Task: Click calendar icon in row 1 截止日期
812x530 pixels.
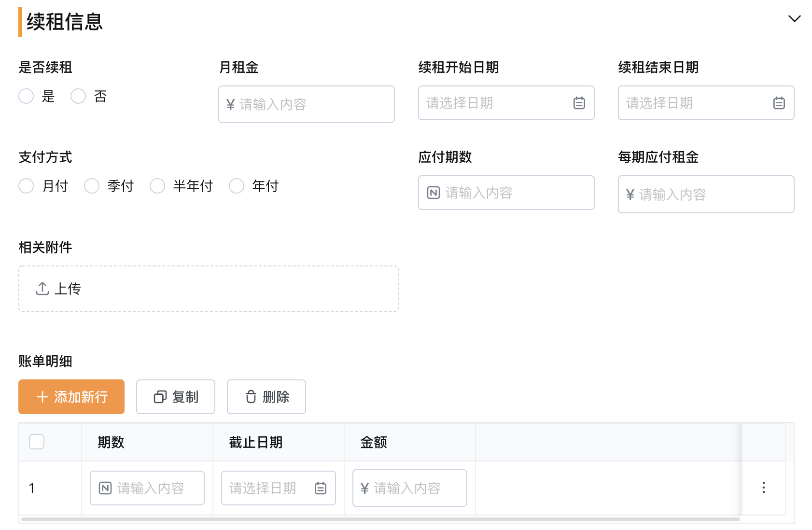Action: [x=321, y=488]
